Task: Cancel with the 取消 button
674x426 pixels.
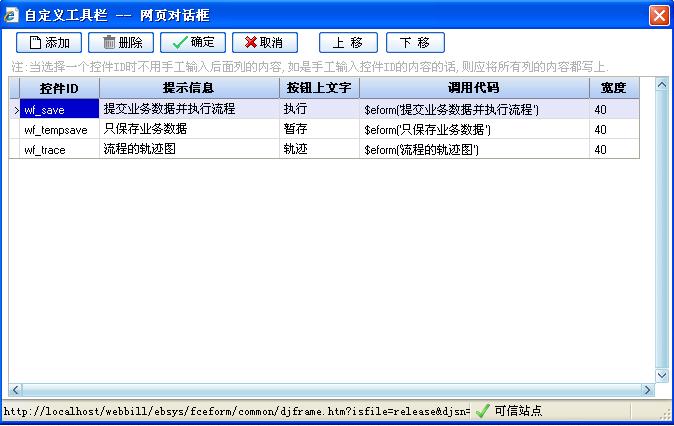Action: click(265, 43)
